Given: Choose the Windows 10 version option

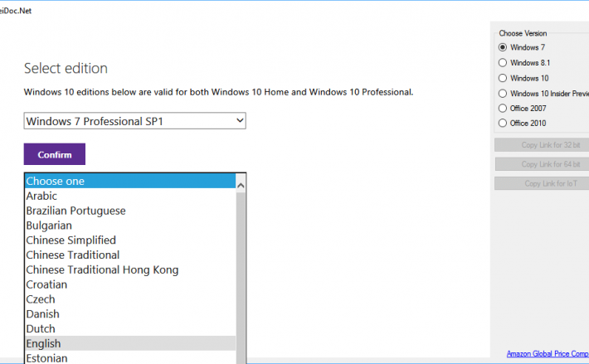Looking at the screenshot, I should 503,78.
